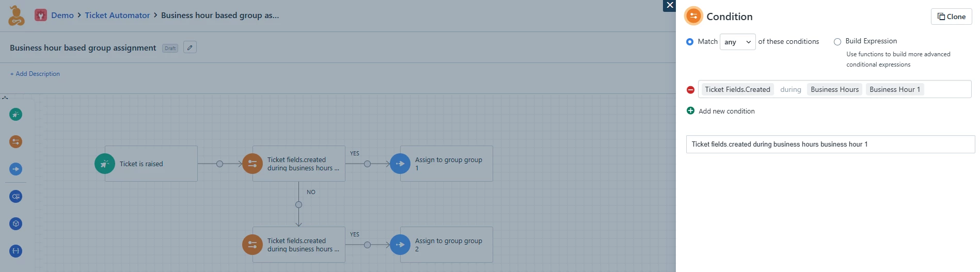Click the list search icon in sidebar
Viewport: 980px width, 272px height.
[16, 196]
